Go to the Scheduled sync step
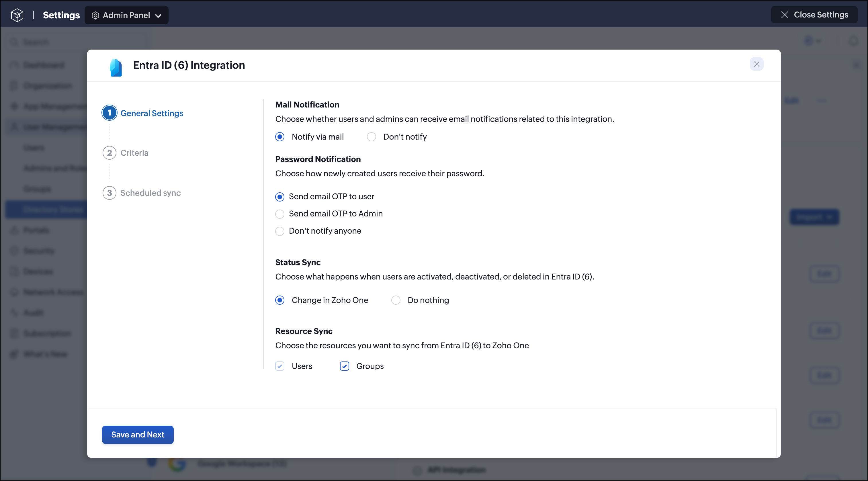Image resolution: width=868 pixels, height=481 pixels. click(142, 193)
